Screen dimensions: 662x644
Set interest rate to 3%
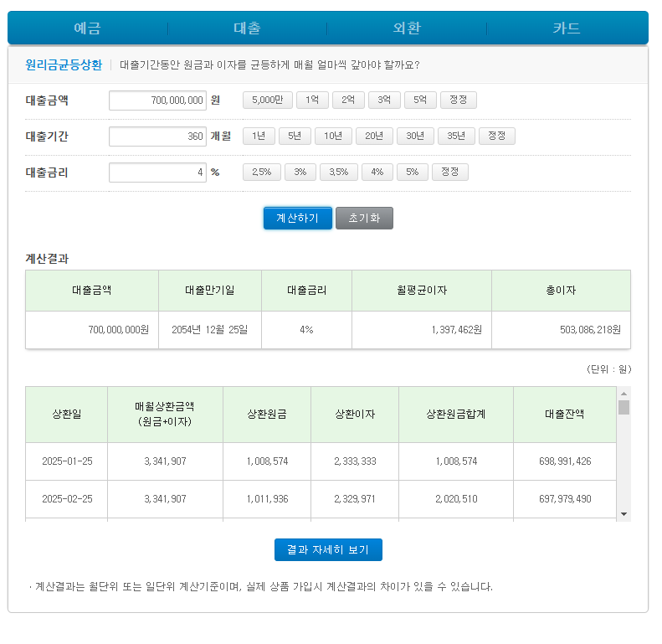click(x=300, y=172)
